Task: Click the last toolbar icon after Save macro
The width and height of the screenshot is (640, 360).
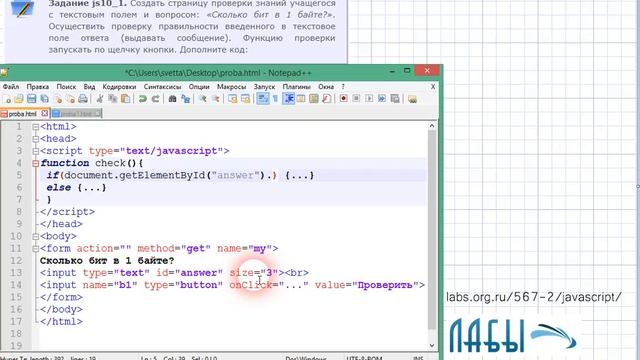Action: click(x=412, y=99)
